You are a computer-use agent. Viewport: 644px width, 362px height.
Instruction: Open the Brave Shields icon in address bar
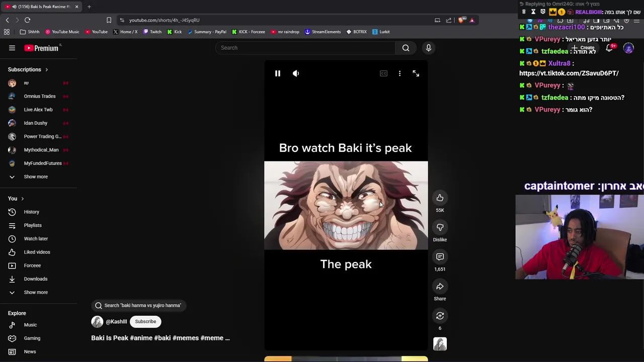tap(461, 20)
